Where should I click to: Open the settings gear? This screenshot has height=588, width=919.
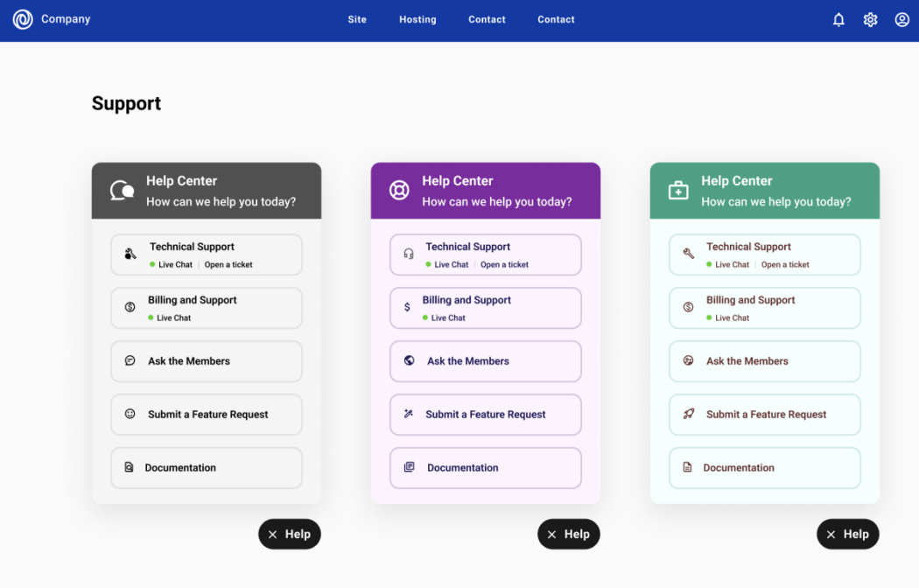(x=870, y=18)
